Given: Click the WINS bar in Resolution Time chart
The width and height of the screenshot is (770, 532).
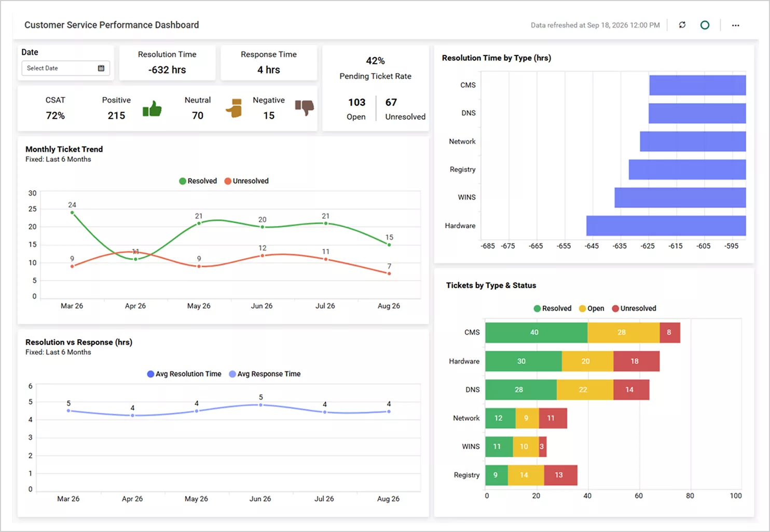Looking at the screenshot, I should click(680, 198).
